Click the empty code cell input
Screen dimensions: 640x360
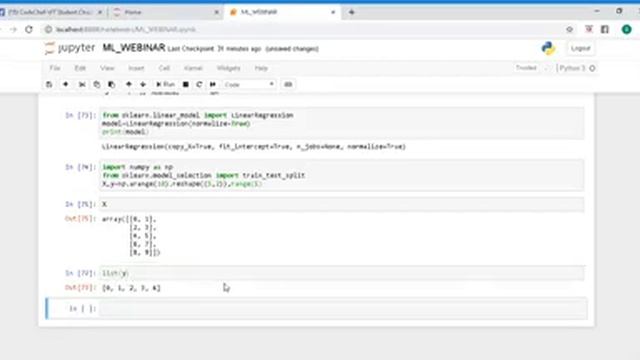coord(343,309)
